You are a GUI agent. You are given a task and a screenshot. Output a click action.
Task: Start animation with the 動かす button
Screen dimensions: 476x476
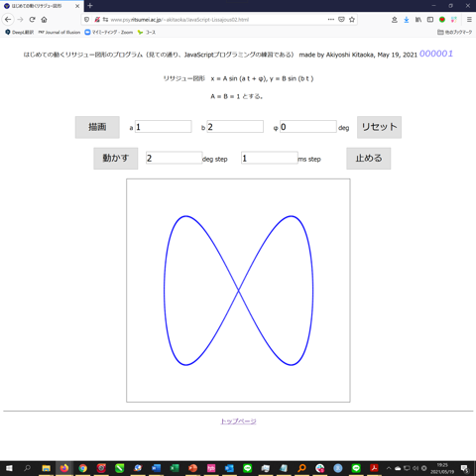115,158
